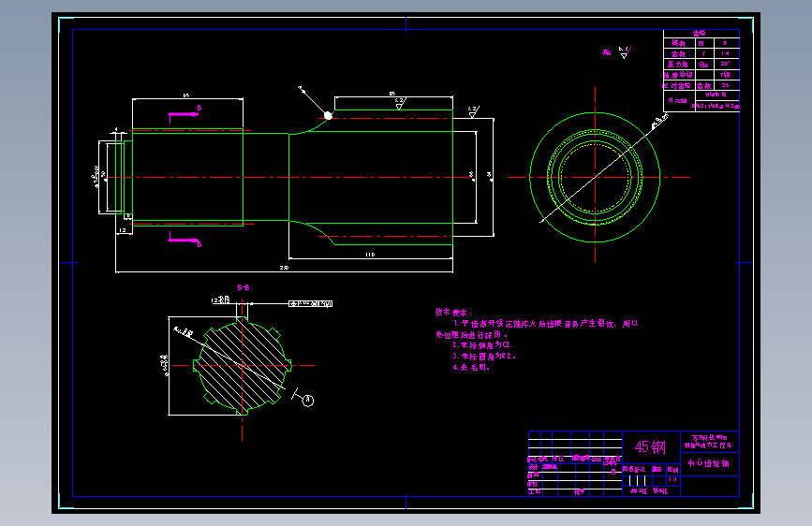812x526 pixels.
Task: Click the upper magenta section arrow B
Action: click(x=184, y=114)
